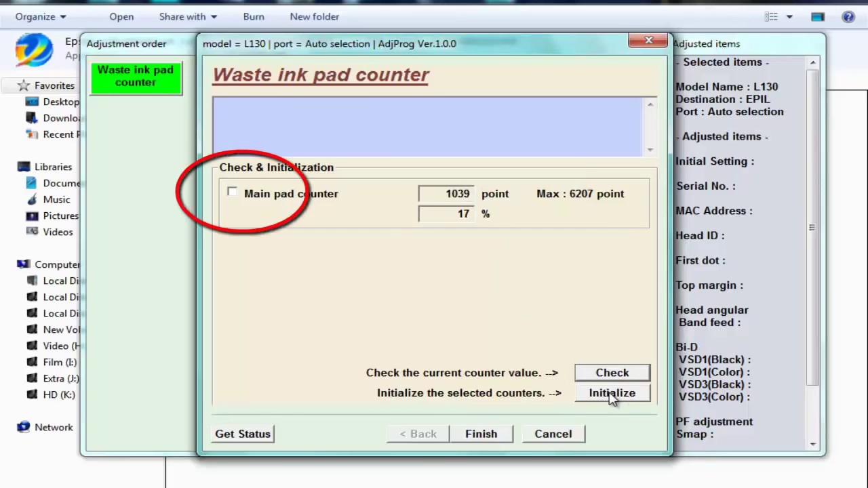Click the Cancel button
Image resolution: width=868 pixels, height=488 pixels.
(x=553, y=434)
